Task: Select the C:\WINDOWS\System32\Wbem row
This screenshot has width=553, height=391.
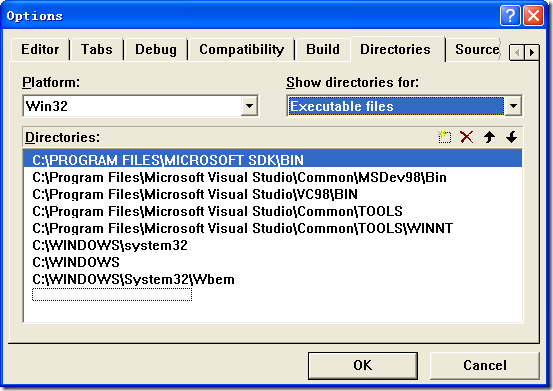Action: [x=273, y=280]
